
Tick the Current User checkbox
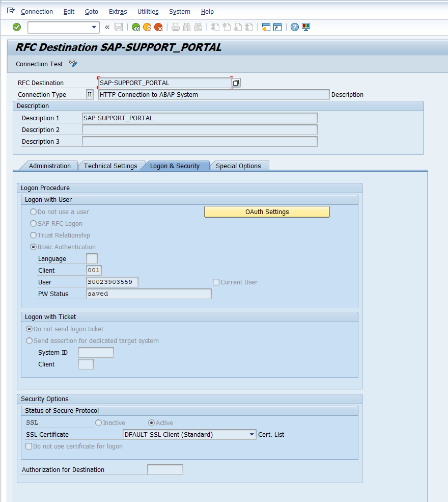coord(216,282)
